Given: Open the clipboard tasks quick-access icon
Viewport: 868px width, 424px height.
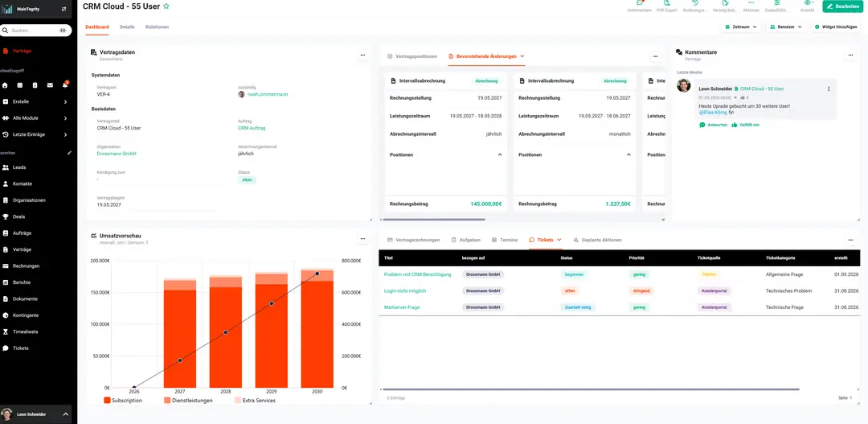Looking at the screenshot, I should [x=35, y=85].
